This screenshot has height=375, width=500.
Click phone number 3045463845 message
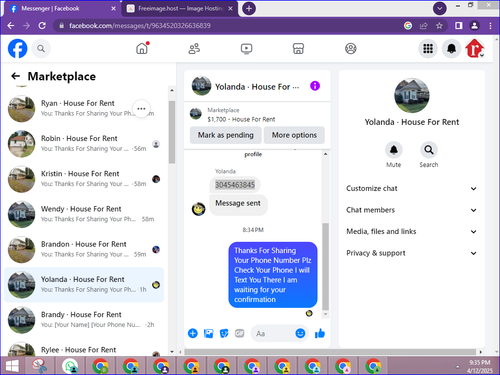(x=235, y=185)
